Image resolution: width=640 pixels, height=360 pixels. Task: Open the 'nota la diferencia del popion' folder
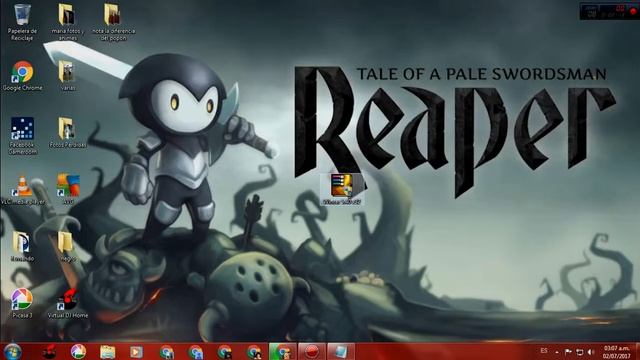(x=113, y=21)
